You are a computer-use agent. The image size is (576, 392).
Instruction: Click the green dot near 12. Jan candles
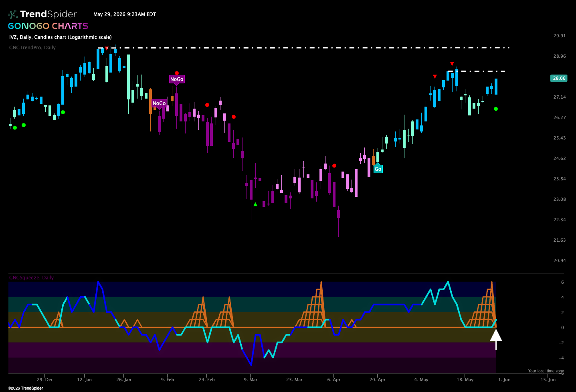click(63, 112)
